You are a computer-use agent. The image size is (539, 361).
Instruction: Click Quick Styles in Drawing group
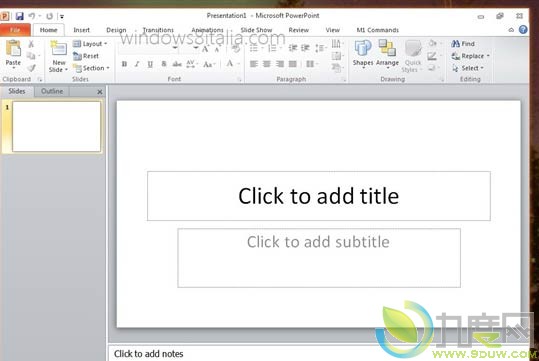click(x=413, y=56)
